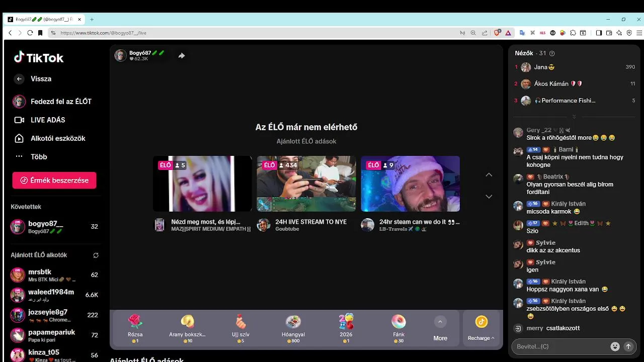Open a new browser tab

coord(92,20)
